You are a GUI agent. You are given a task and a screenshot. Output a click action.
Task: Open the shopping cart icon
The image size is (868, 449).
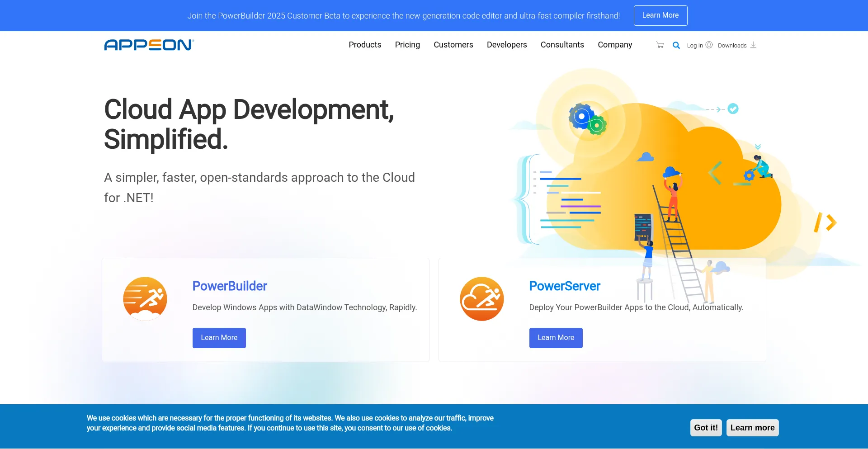click(x=660, y=45)
